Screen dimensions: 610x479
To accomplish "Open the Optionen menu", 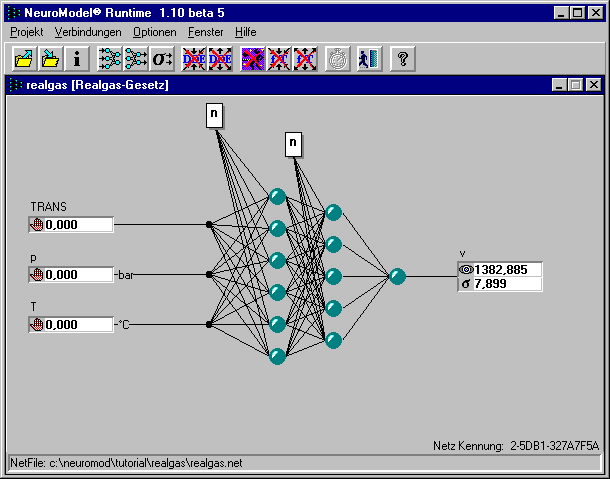I will coord(154,32).
